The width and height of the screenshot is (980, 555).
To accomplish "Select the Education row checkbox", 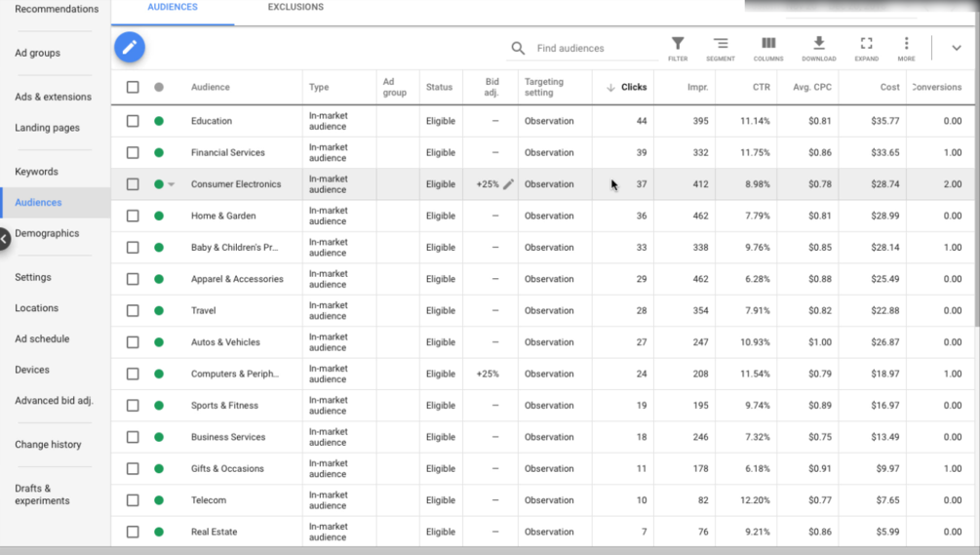I will pos(133,121).
